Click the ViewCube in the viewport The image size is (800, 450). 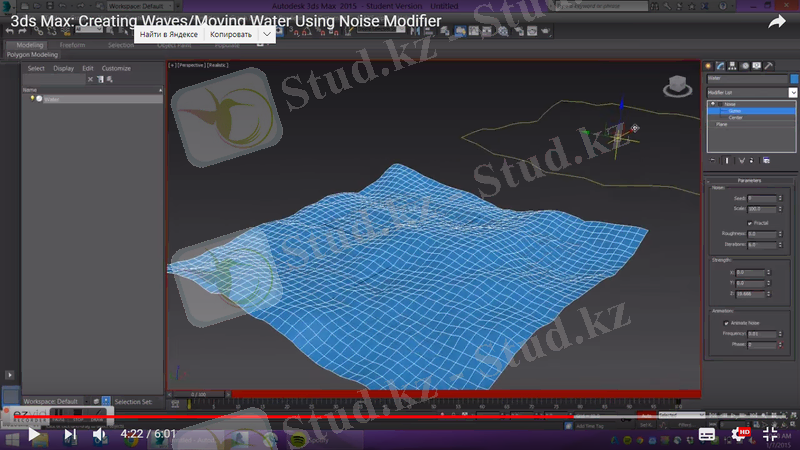[x=677, y=86]
